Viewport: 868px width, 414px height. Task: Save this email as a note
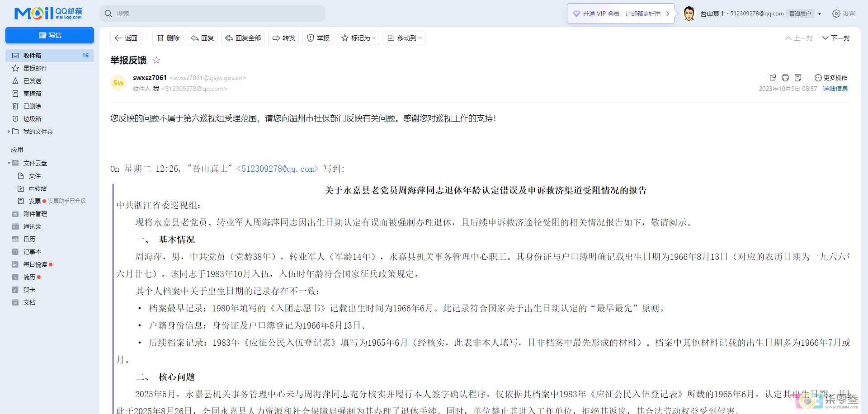pos(797,78)
